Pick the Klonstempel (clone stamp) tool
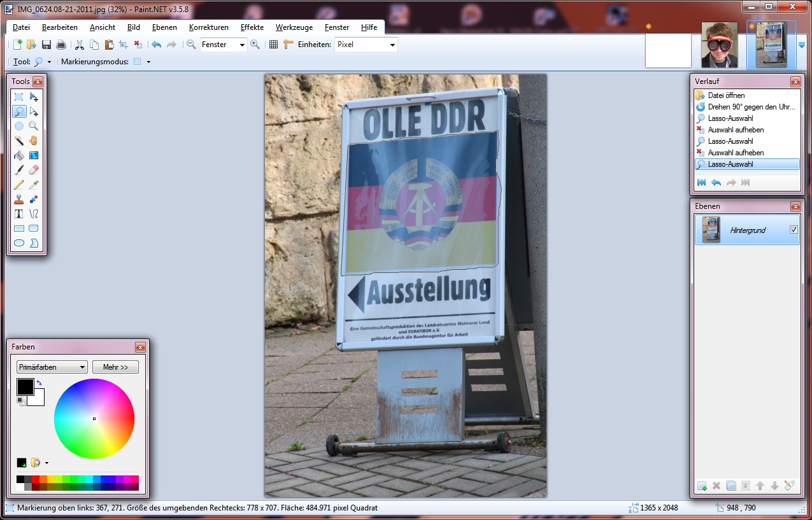812x520 pixels. pyautogui.click(x=18, y=199)
